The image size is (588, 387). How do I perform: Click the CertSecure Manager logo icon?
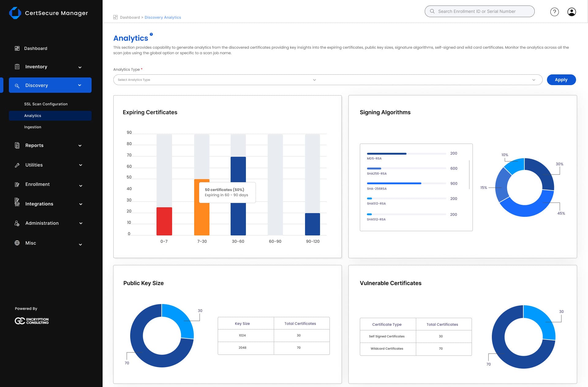click(15, 13)
